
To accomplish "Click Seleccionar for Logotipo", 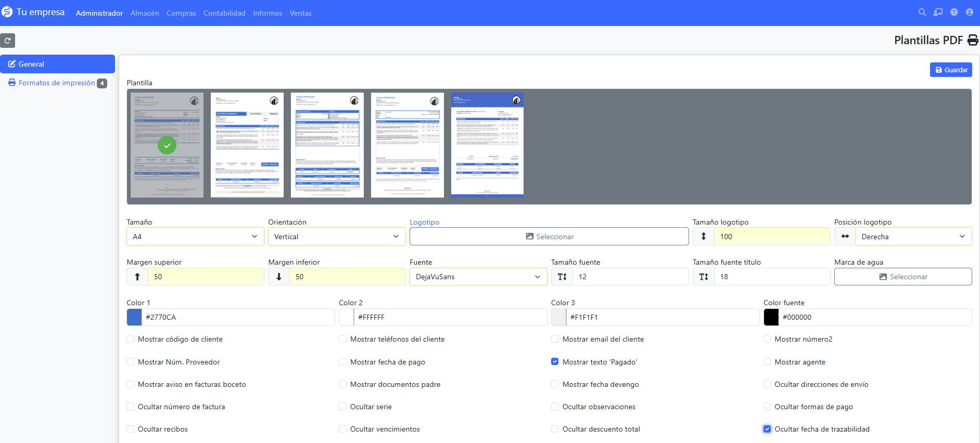I will 549,237.
